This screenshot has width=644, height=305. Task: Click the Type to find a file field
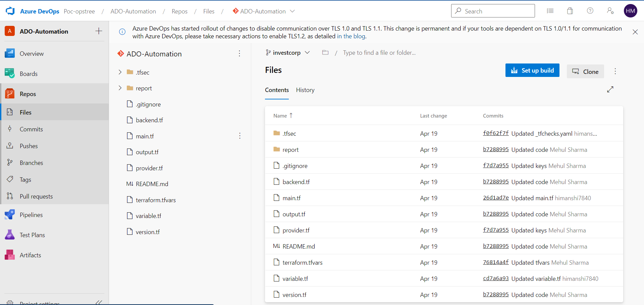click(379, 53)
